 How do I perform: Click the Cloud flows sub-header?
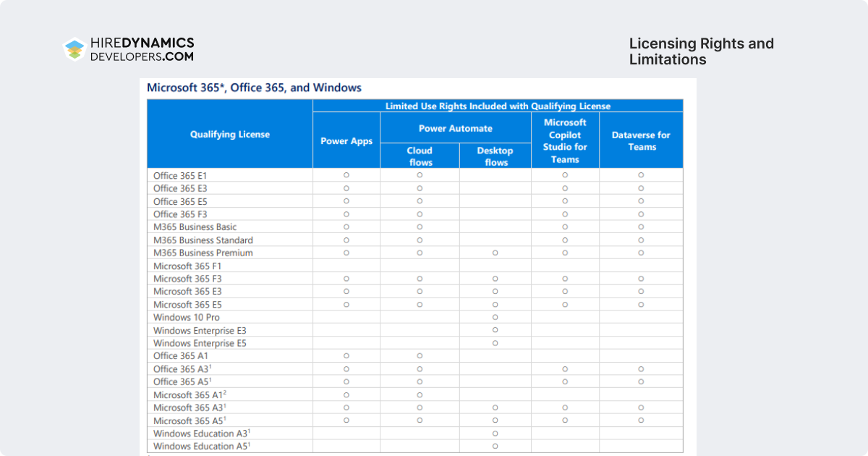click(420, 156)
